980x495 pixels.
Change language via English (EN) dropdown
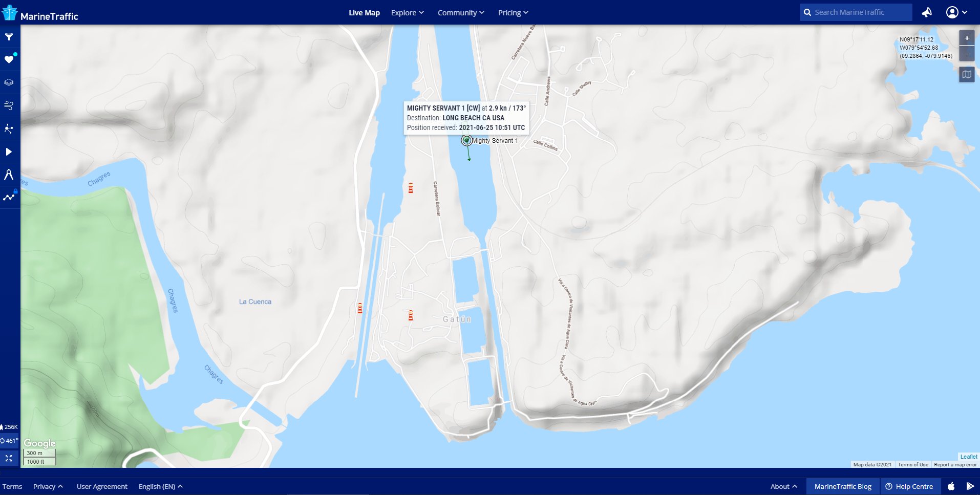(x=160, y=486)
